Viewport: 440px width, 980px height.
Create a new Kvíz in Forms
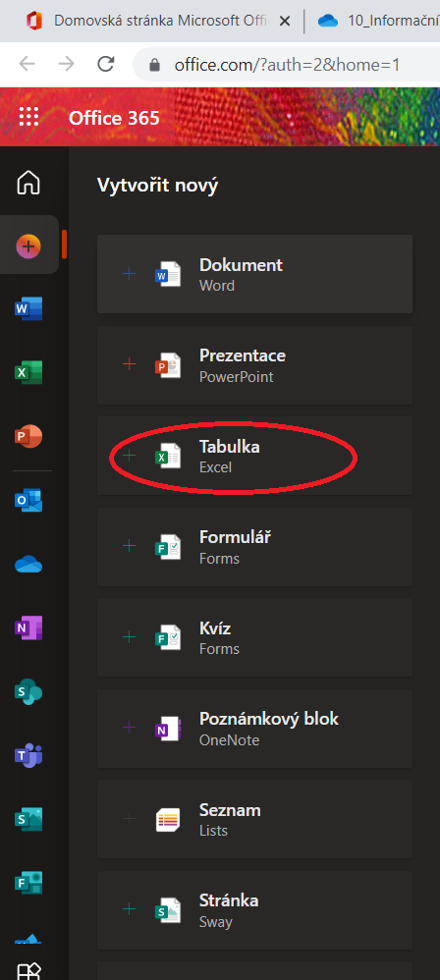(x=254, y=637)
